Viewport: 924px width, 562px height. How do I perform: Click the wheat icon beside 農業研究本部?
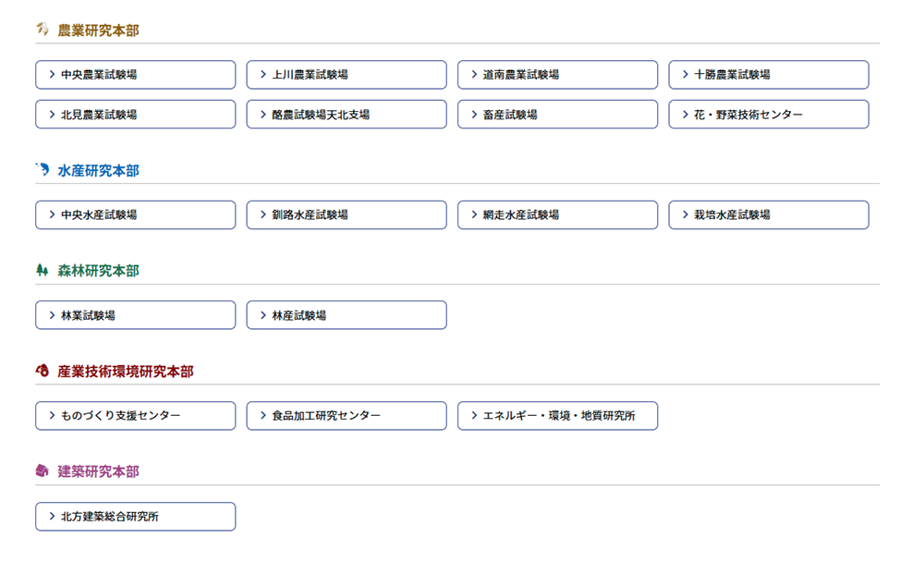(43, 30)
